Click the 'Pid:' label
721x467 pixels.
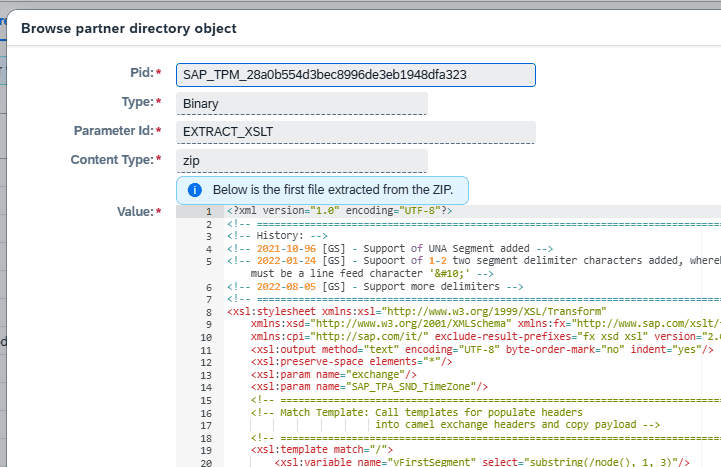(142, 73)
